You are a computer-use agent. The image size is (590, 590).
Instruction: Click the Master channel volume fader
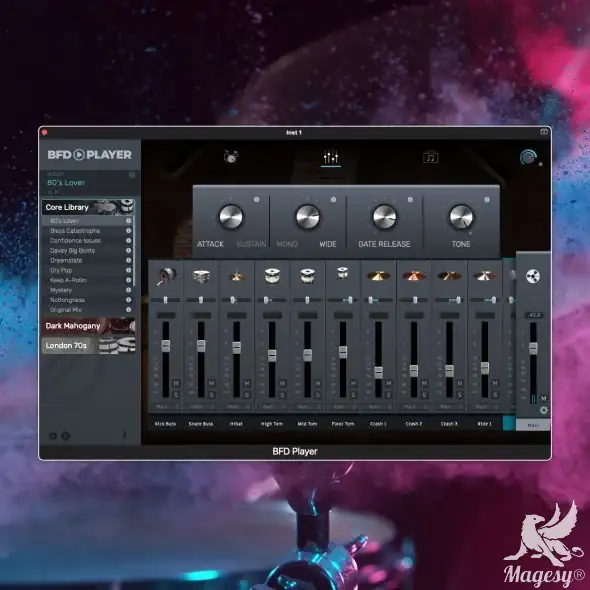click(x=533, y=348)
